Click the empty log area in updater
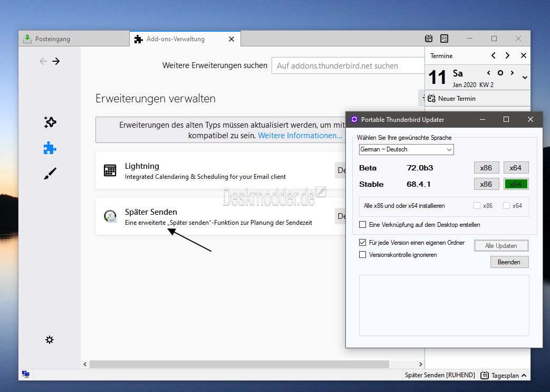The height and width of the screenshot is (392, 550). point(443,305)
